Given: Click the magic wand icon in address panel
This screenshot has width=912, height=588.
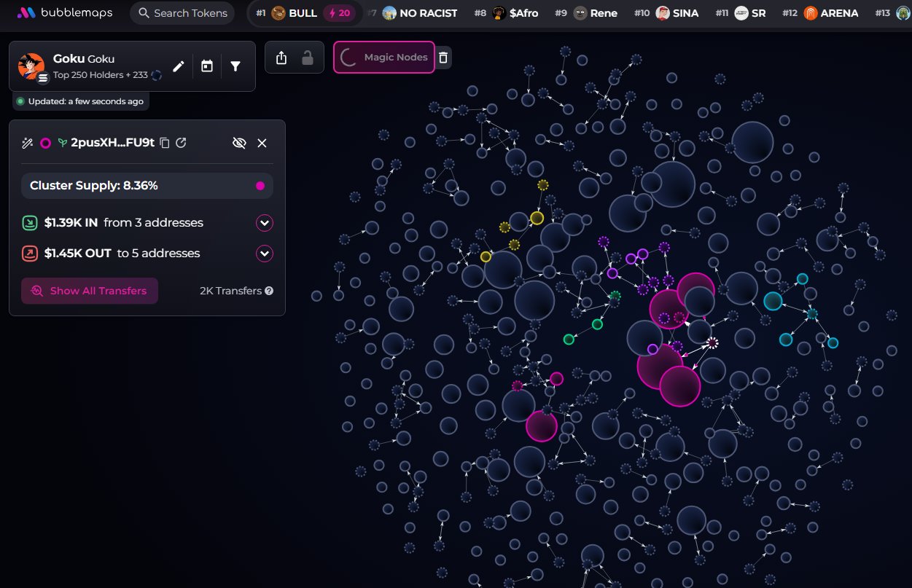Looking at the screenshot, I should point(28,143).
